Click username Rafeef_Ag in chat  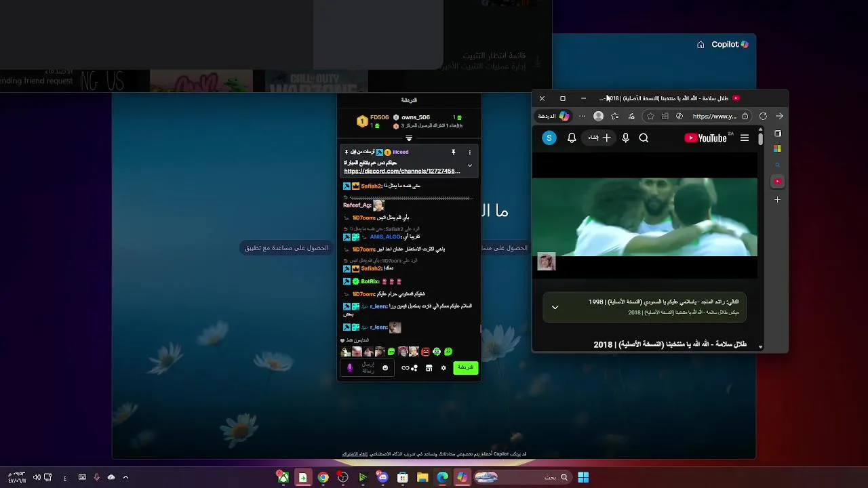(x=357, y=205)
